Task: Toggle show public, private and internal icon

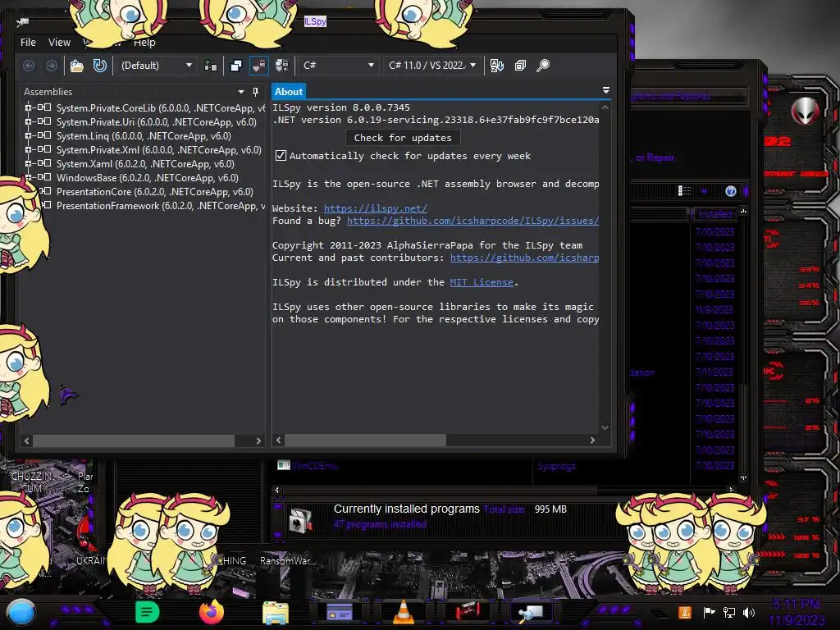Action: pos(259,66)
